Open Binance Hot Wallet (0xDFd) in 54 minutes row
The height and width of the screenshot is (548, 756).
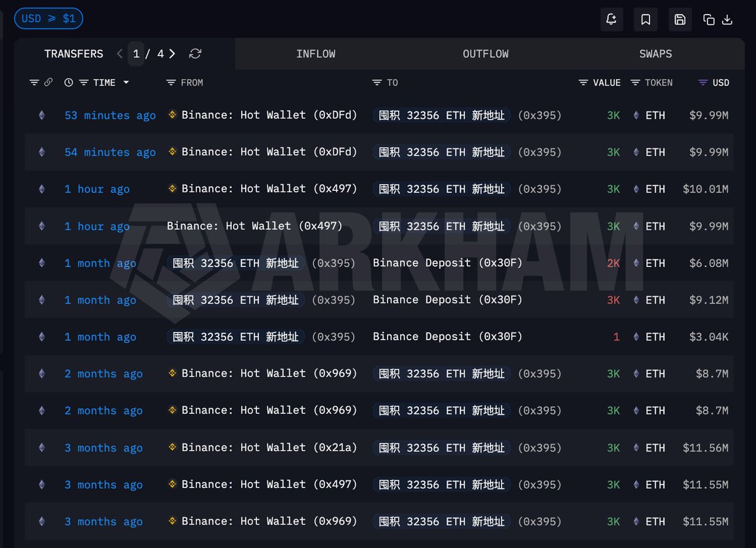[x=269, y=152]
